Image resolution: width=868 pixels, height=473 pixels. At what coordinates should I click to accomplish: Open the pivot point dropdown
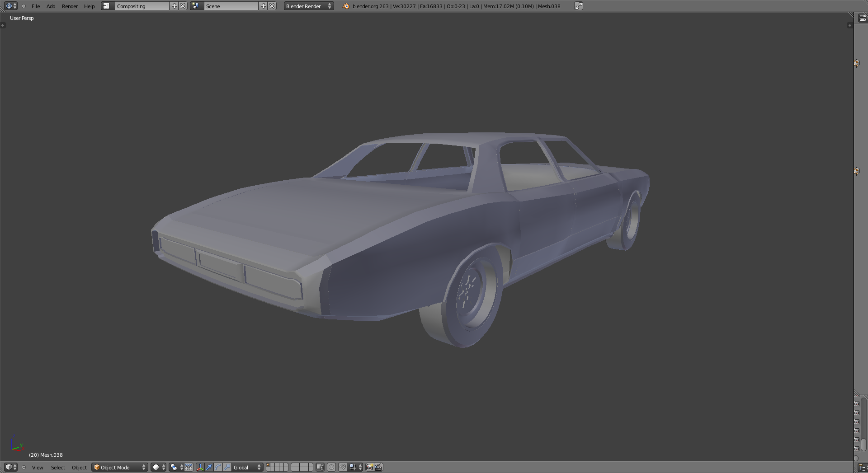coord(176,467)
